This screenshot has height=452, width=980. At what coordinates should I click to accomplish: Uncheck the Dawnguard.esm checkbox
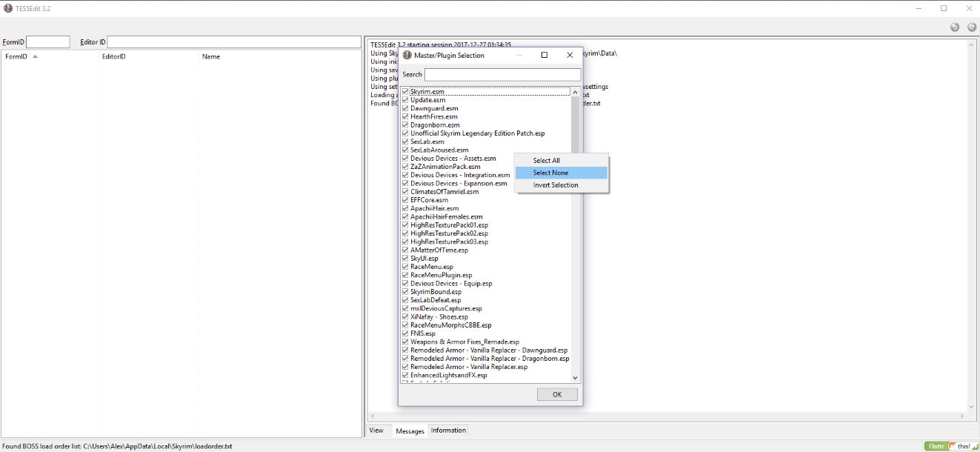point(405,108)
